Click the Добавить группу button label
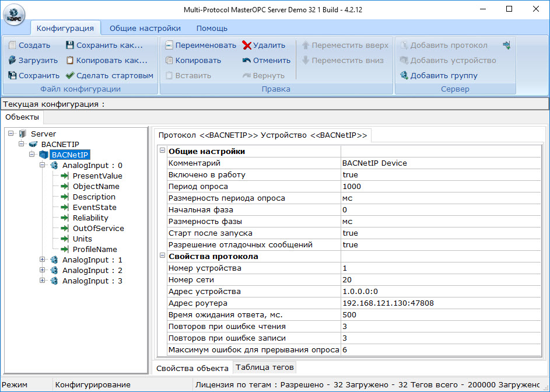Image resolution: width=550 pixels, height=392 pixels. [x=444, y=75]
